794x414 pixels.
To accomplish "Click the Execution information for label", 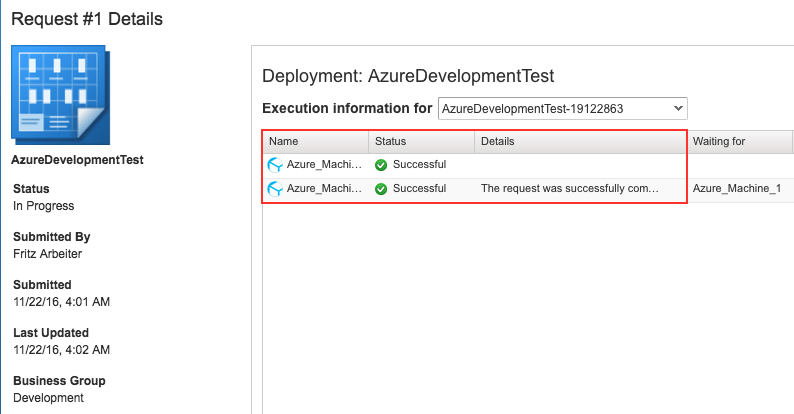I will click(x=347, y=108).
